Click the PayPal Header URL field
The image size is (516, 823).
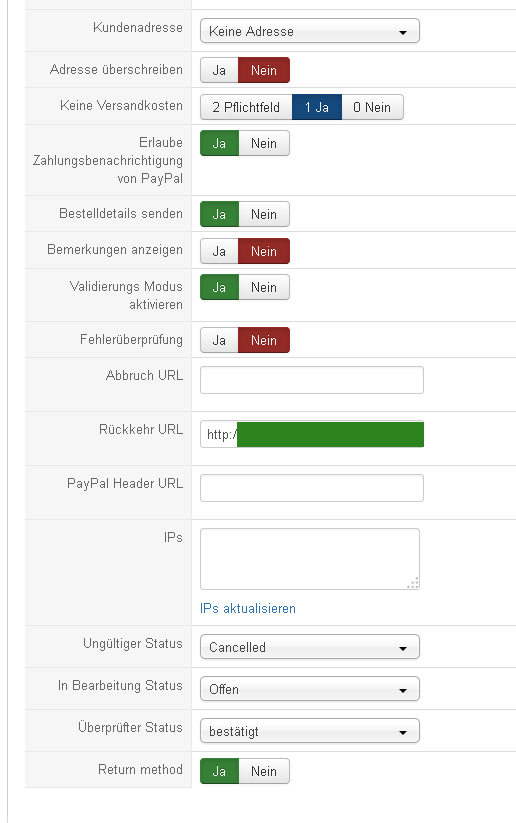[312, 488]
